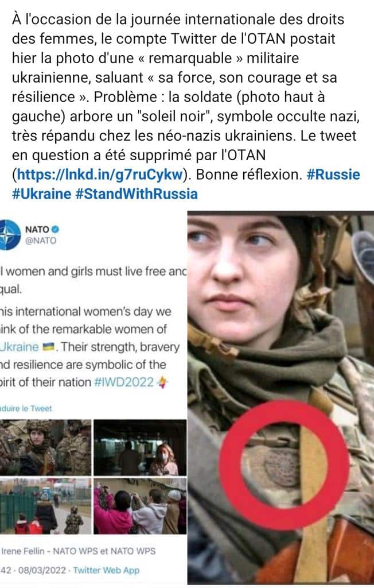Click the @NATO handle
The image size is (374, 588).
click(41, 241)
